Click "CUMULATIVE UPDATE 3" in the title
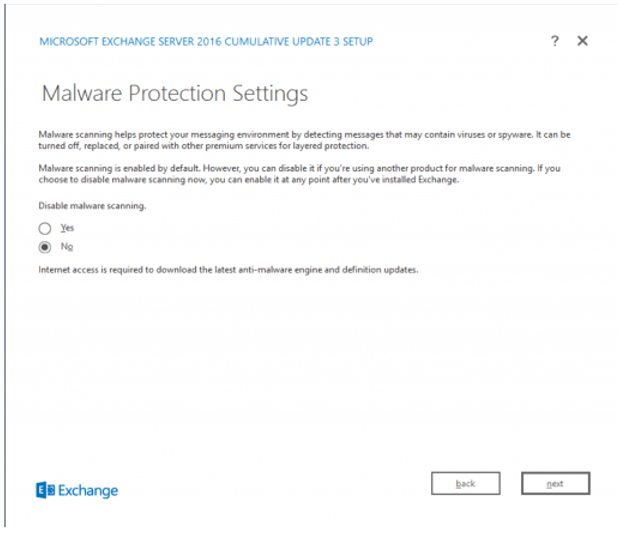 coord(282,42)
